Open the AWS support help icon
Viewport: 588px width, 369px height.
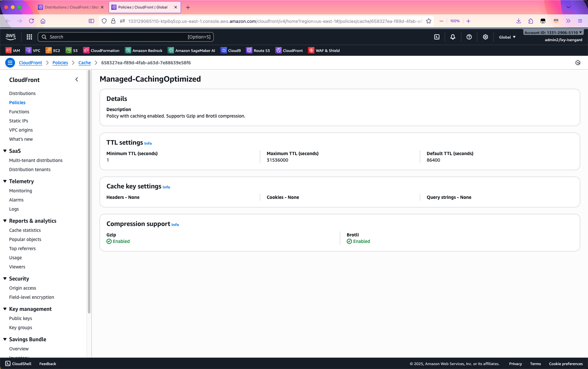pyautogui.click(x=469, y=37)
